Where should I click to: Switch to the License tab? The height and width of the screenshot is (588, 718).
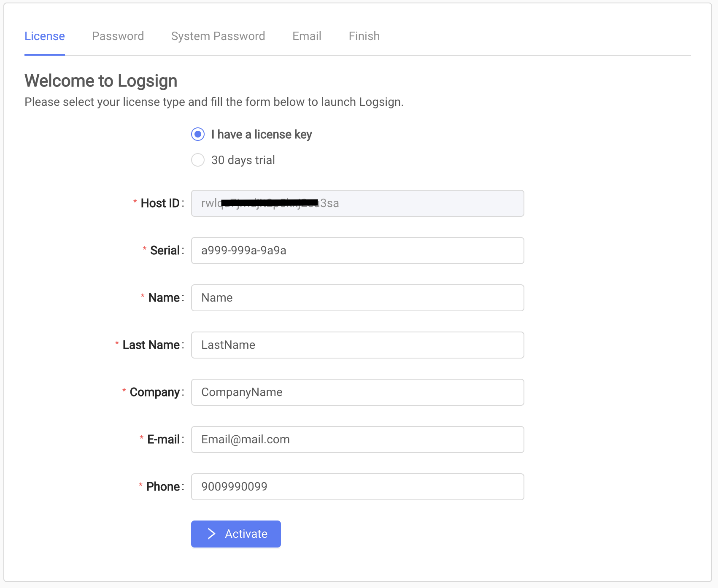45,36
